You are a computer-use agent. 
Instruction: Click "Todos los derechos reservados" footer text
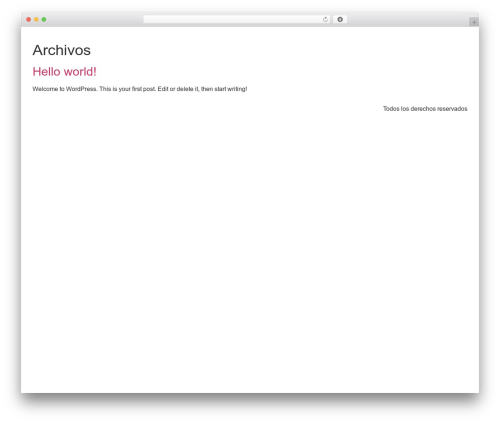tap(425, 109)
